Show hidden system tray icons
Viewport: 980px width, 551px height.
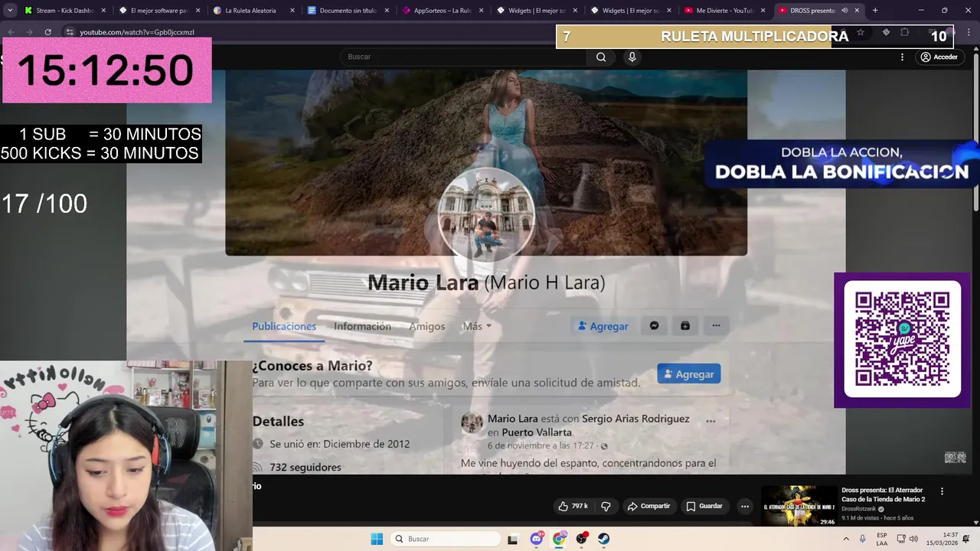tap(847, 539)
